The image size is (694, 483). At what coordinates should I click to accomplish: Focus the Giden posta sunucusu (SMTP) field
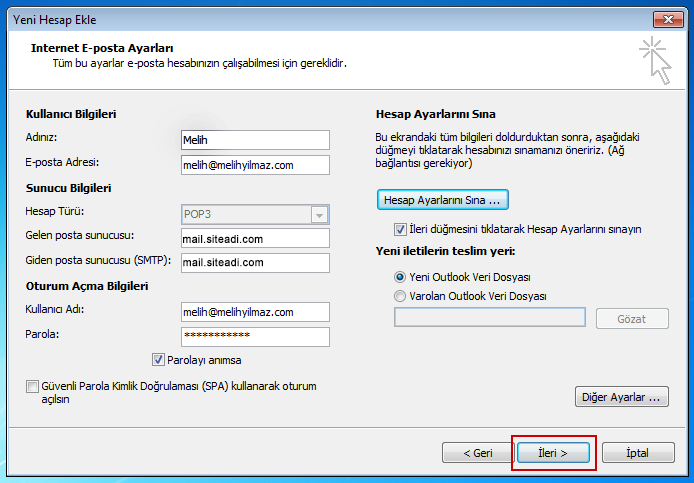coord(255,262)
